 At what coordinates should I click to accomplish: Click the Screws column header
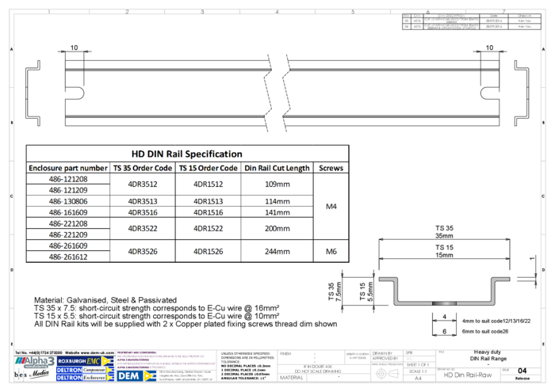[x=331, y=168]
